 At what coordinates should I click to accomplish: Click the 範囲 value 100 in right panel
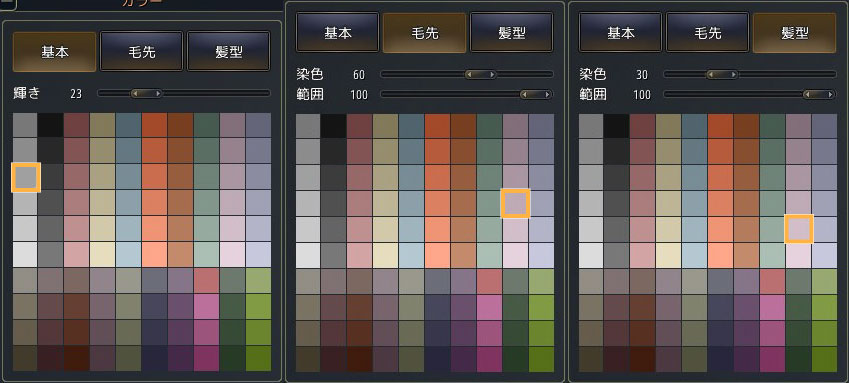click(642, 95)
